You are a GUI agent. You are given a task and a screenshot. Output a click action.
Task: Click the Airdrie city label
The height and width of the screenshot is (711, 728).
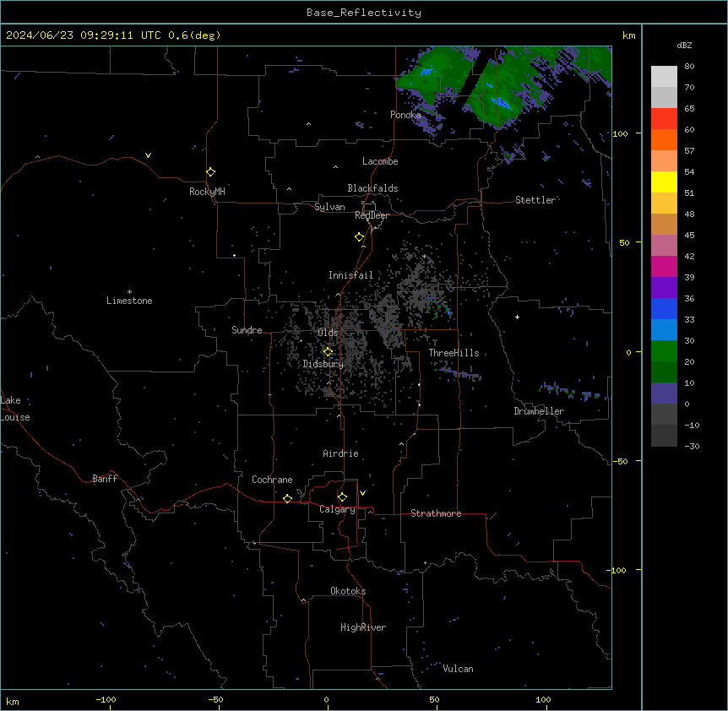point(341,453)
